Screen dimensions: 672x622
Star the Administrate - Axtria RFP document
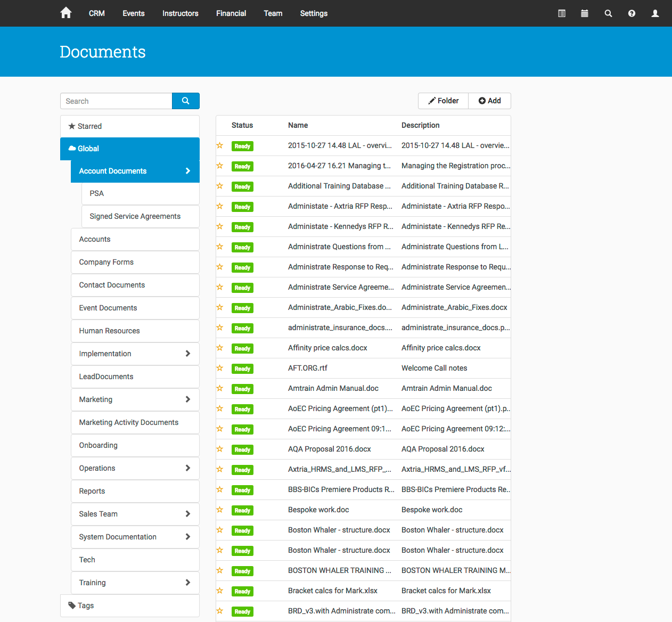219,206
